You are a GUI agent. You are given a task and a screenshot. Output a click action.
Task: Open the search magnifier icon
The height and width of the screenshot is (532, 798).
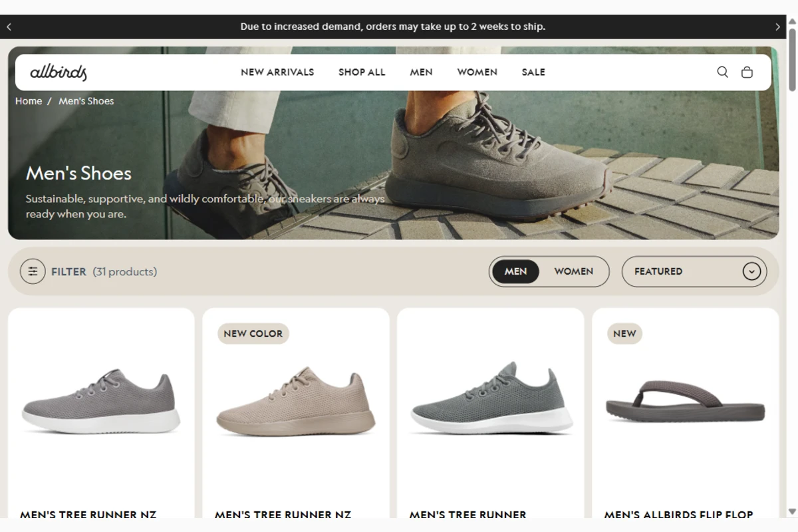722,72
